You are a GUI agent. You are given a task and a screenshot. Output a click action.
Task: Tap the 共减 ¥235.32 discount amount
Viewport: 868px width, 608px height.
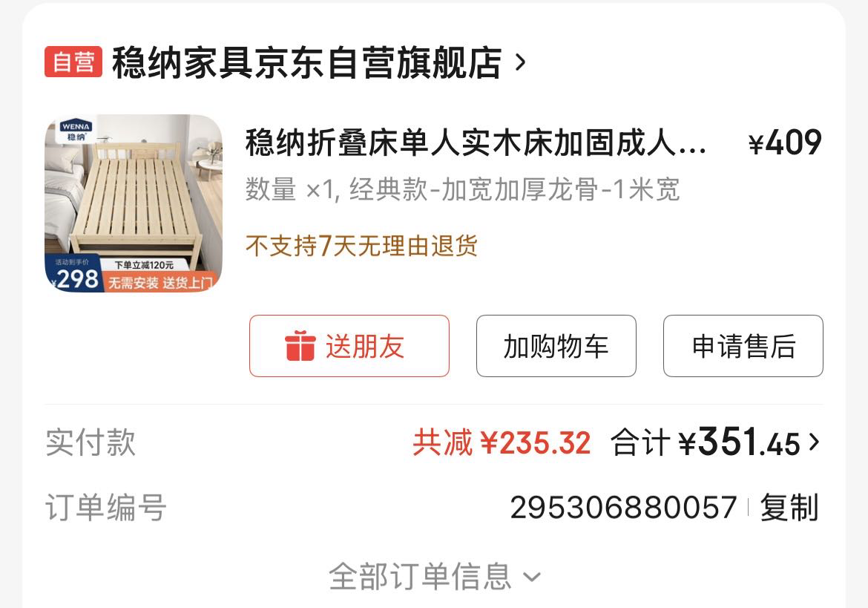pyautogui.click(x=502, y=443)
